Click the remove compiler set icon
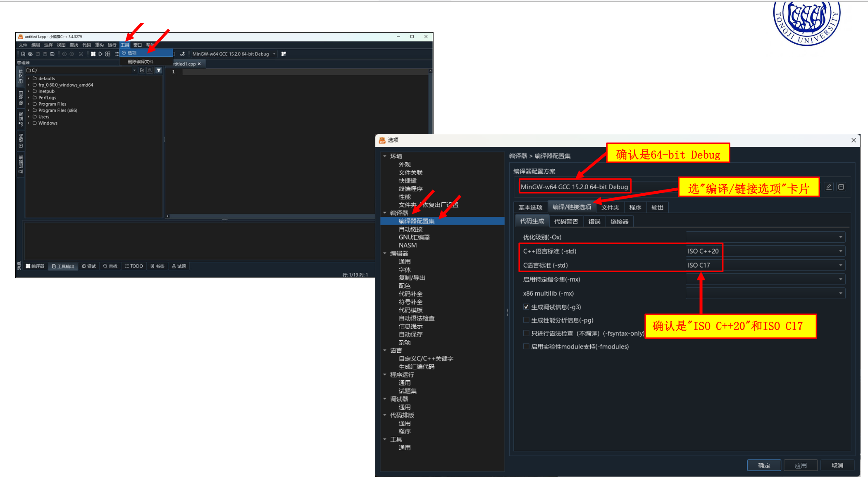Image resolution: width=868 pixels, height=486 pixels. point(841,187)
